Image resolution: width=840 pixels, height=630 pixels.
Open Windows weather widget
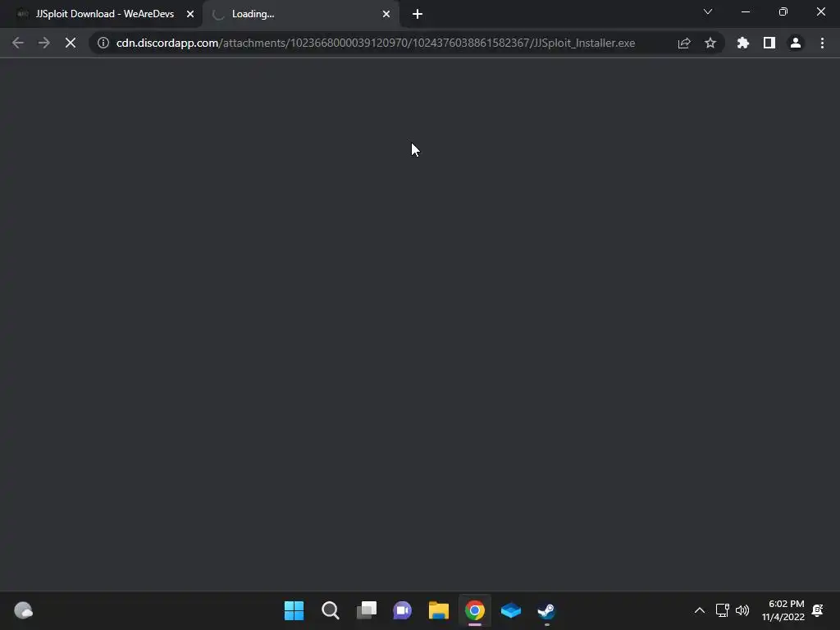point(23,610)
